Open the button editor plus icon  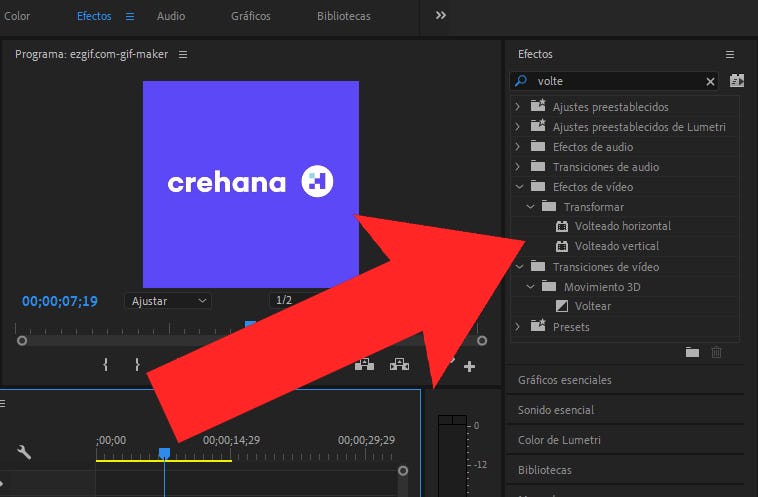(x=469, y=366)
